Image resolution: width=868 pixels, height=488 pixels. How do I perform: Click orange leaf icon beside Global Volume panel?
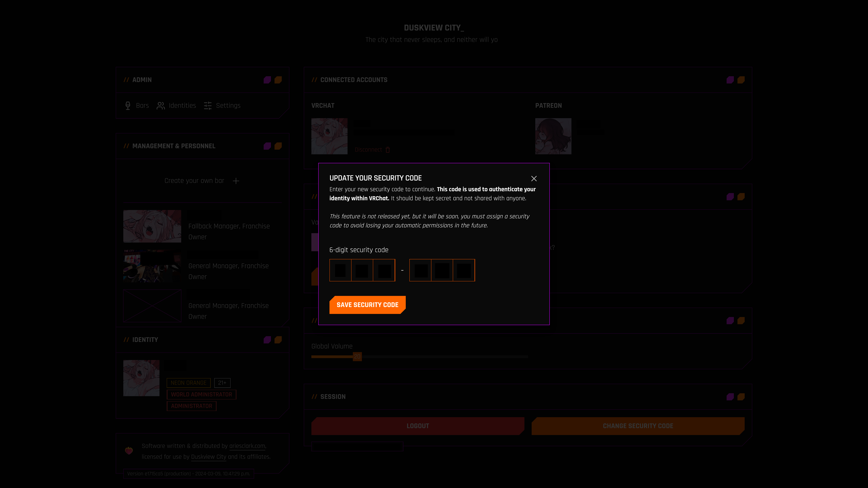[741, 321]
